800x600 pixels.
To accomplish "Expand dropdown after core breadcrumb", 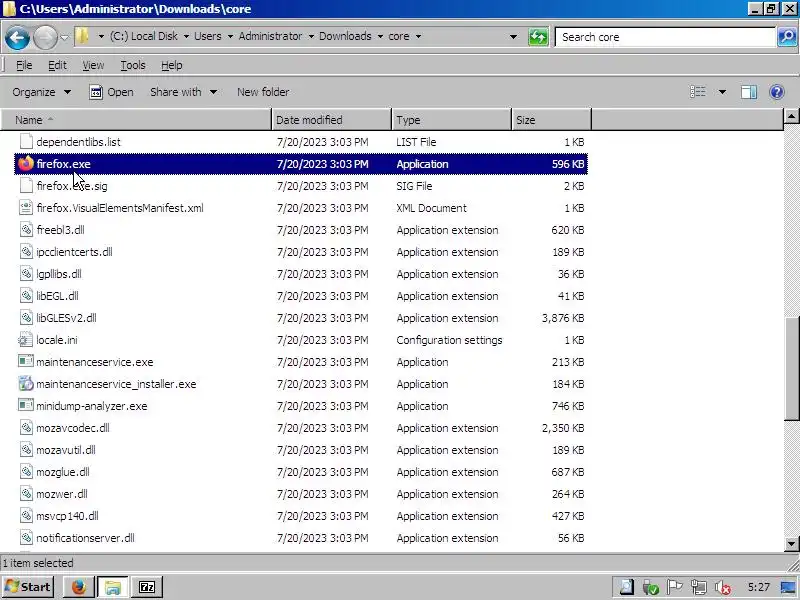I will click(x=418, y=37).
